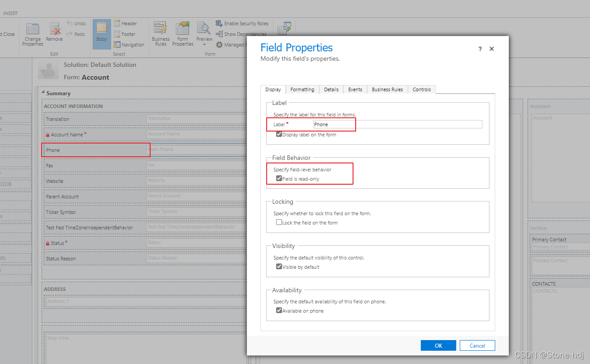Viewport: 590px width, 364px height.
Task: Expand the Preview dropdown arrow
Action: pyautogui.click(x=204, y=44)
